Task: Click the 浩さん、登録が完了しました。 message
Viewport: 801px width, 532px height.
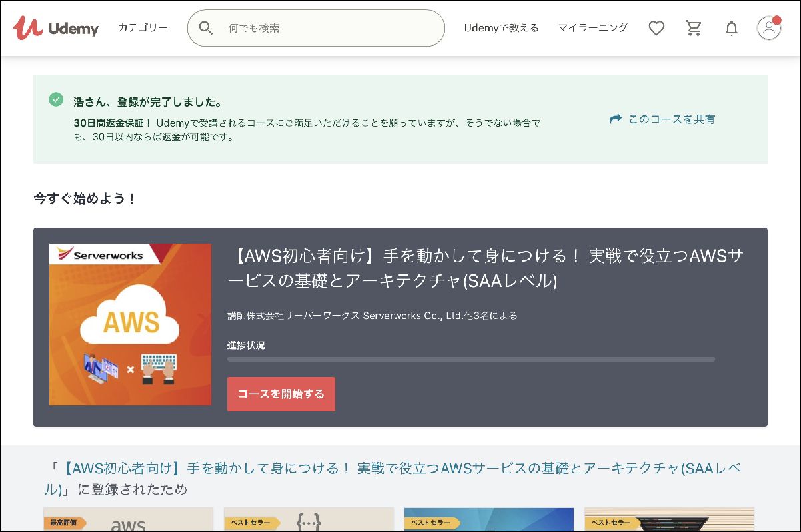Action: (148, 102)
